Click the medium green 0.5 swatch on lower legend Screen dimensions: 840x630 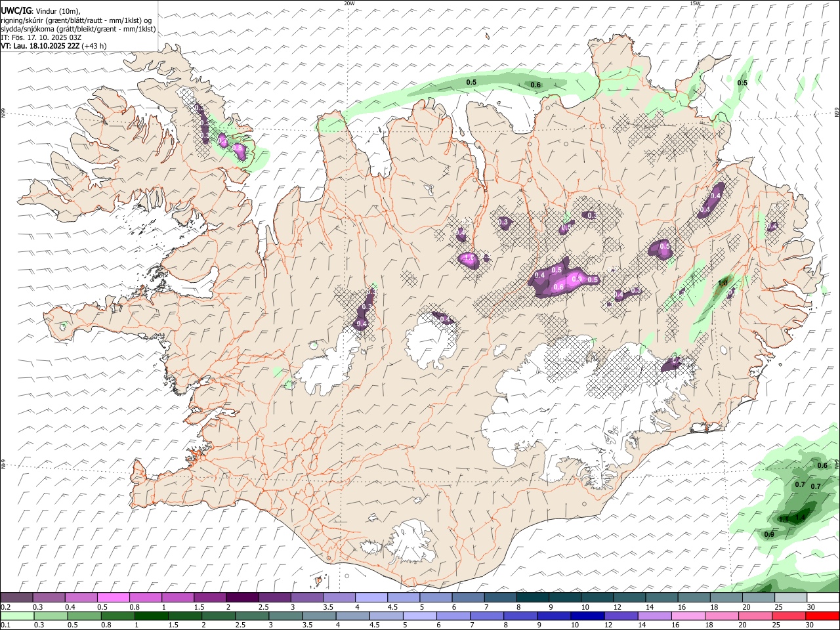point(84,616)
